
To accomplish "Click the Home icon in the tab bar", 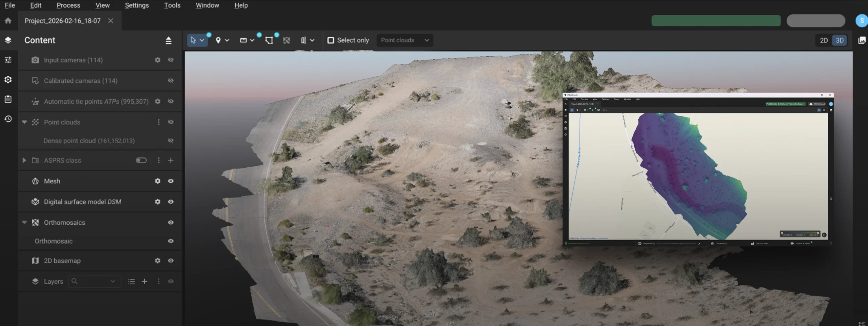I will tap(8, 21).
